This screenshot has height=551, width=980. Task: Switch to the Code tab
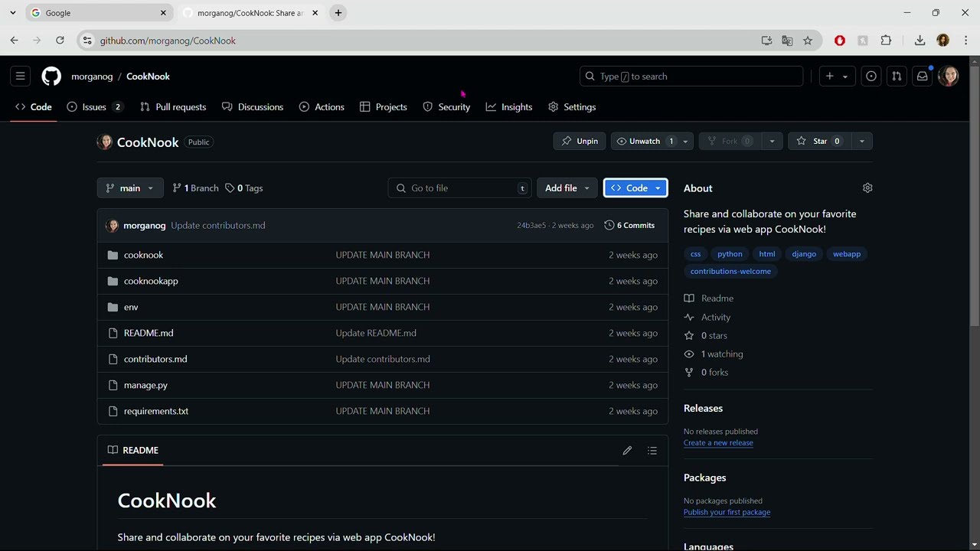(x=34, y=107)
